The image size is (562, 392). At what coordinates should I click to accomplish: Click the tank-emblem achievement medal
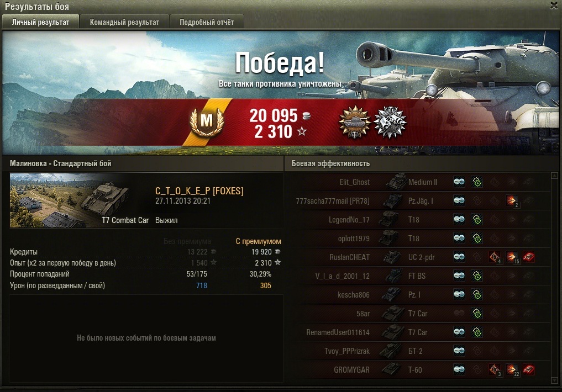[355, 123]
